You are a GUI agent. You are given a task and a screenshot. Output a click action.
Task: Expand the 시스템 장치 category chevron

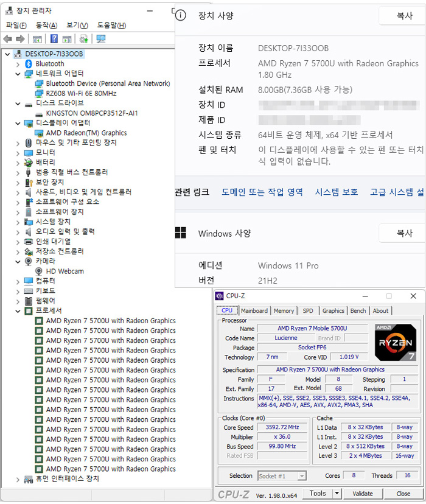click(x=18, y=222)
